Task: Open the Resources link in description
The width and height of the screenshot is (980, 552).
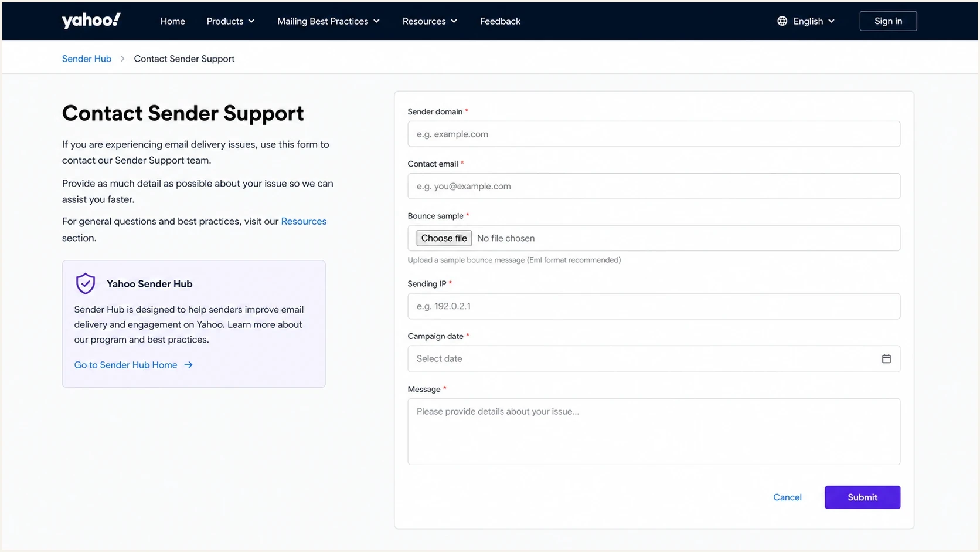Action: tap(304, 221)
